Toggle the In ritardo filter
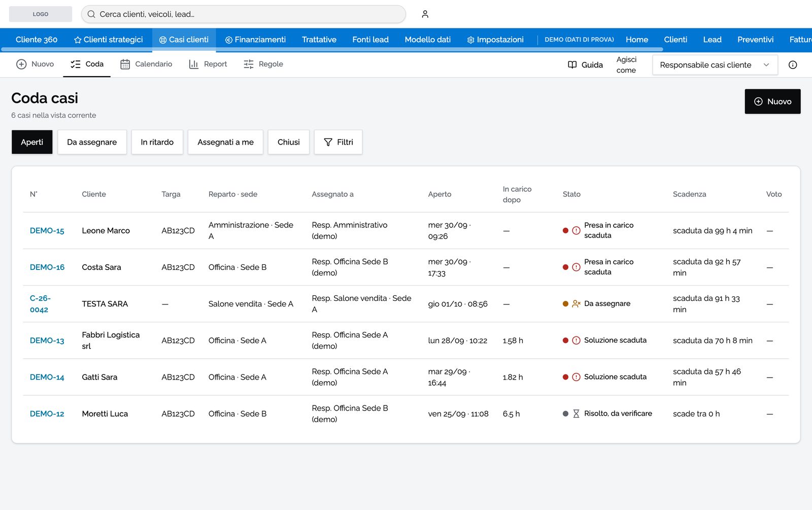Screen dimensions: 812x510 pyautogui.click(x=157, y=142)
